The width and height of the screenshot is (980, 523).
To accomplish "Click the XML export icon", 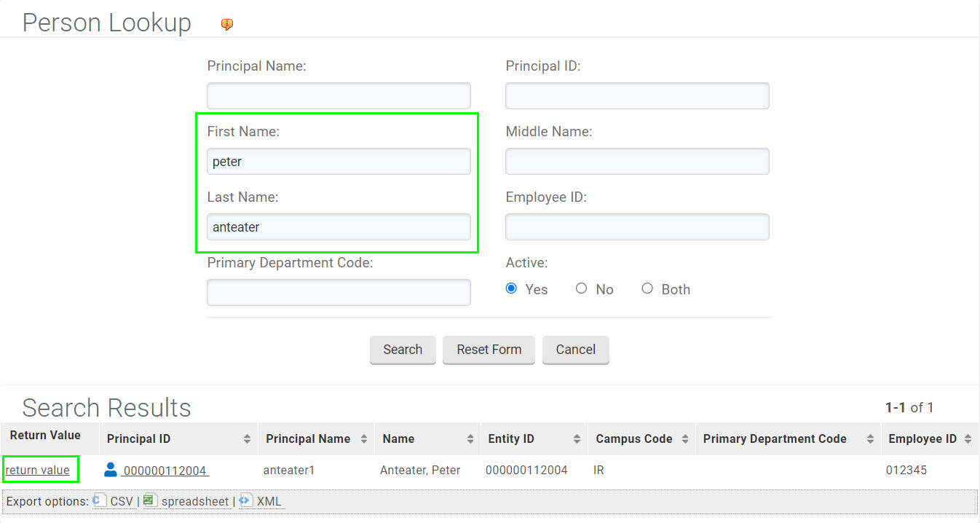I will tap(245, 500).
